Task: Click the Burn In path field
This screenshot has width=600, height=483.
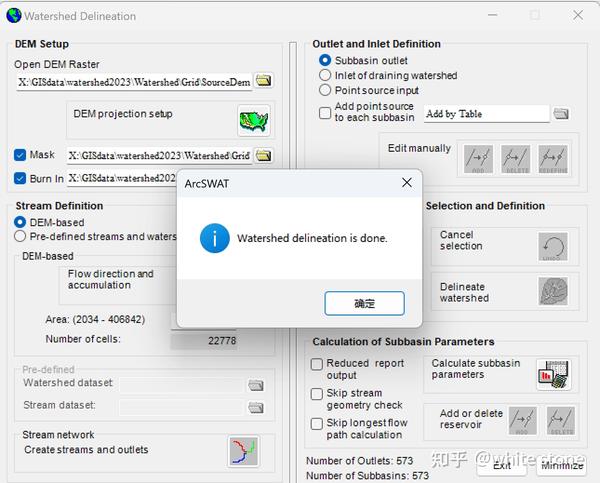Action: 122,178
